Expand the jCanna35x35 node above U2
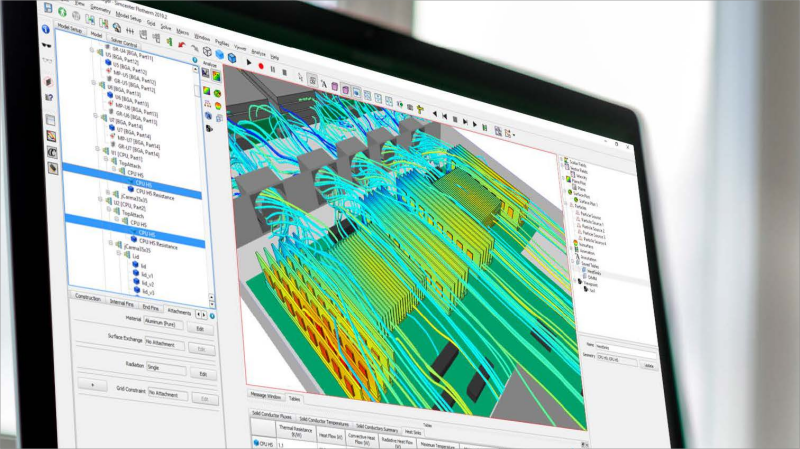Viewport: 800px width, 449px height. 108,192
